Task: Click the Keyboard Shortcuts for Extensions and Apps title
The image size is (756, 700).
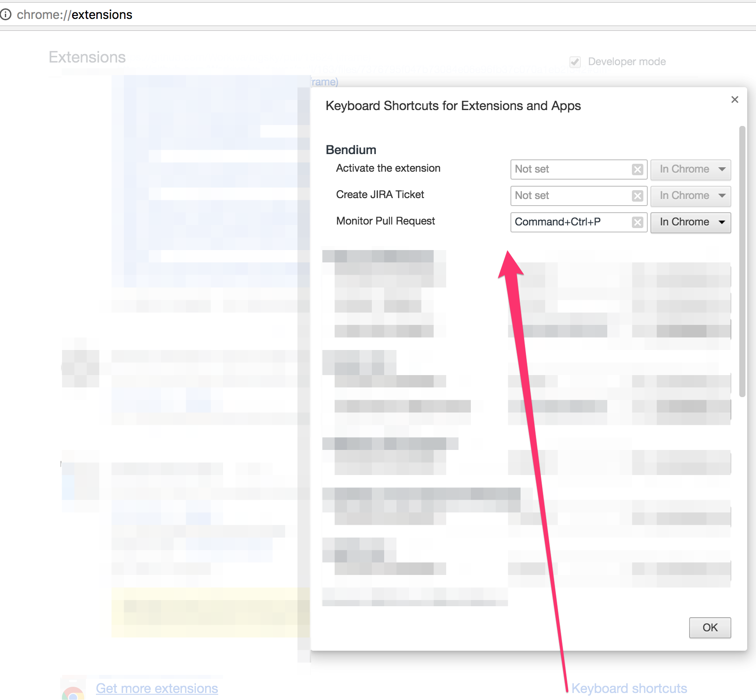Action: [453, 106]
